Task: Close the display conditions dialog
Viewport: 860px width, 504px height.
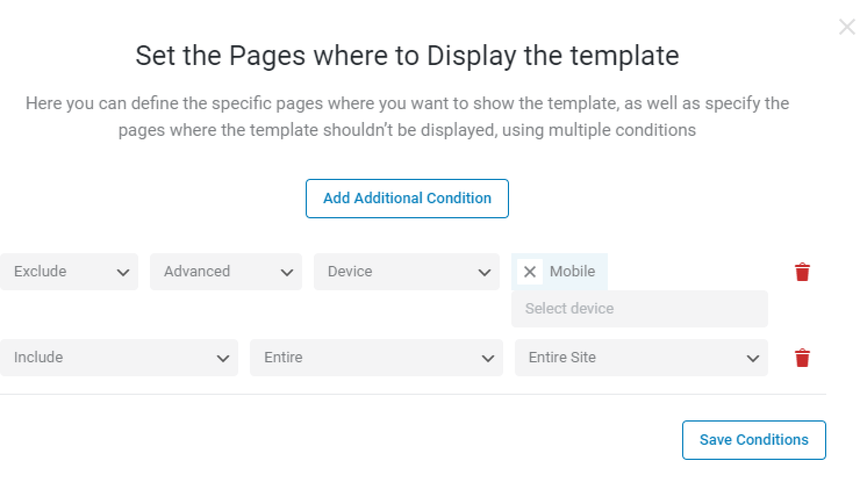Action: (847, 27)
